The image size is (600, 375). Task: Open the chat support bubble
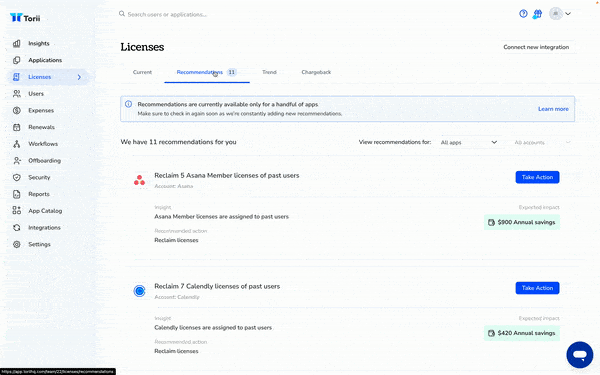(x=580, y=355)
